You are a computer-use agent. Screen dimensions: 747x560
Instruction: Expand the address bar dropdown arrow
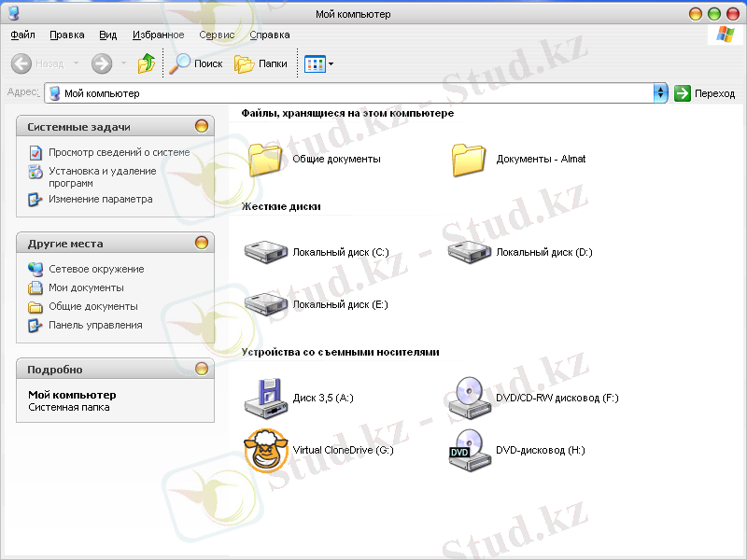tap(661, 93)
